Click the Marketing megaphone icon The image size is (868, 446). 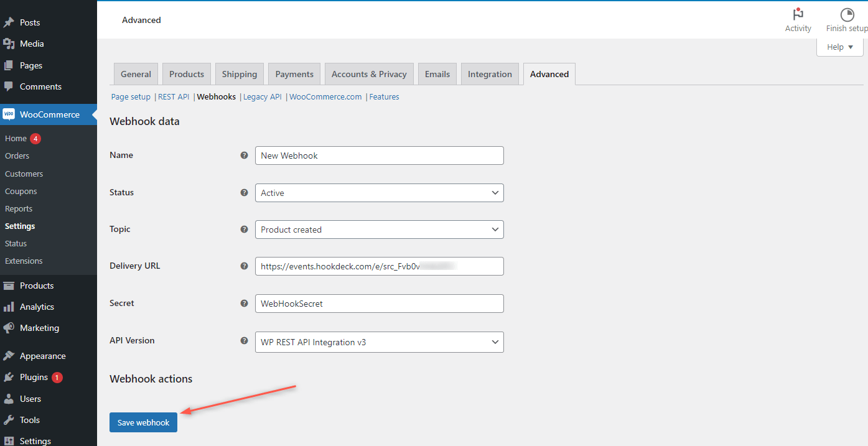[x=9, y=328]
